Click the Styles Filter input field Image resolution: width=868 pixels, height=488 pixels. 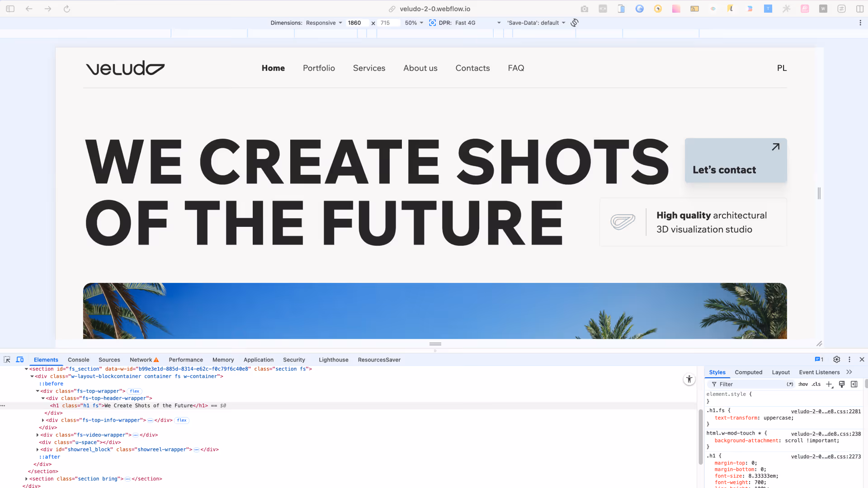pos(750,384)
